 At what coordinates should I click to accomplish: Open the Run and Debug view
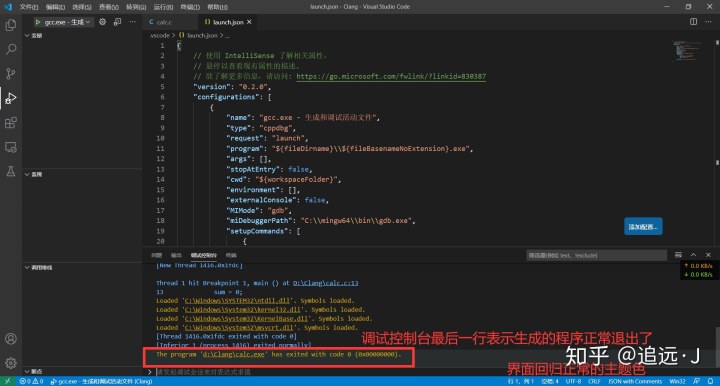click(x=11, y=98)
